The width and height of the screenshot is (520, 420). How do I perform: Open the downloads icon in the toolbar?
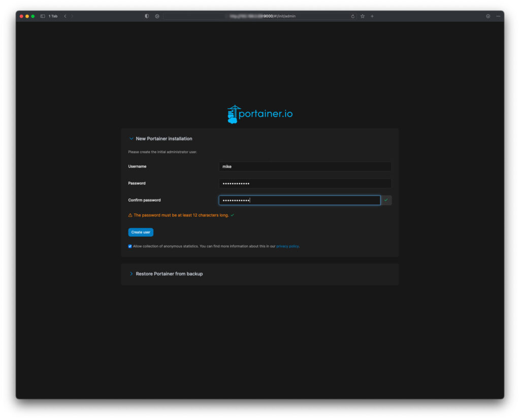[x=488, y=16]
